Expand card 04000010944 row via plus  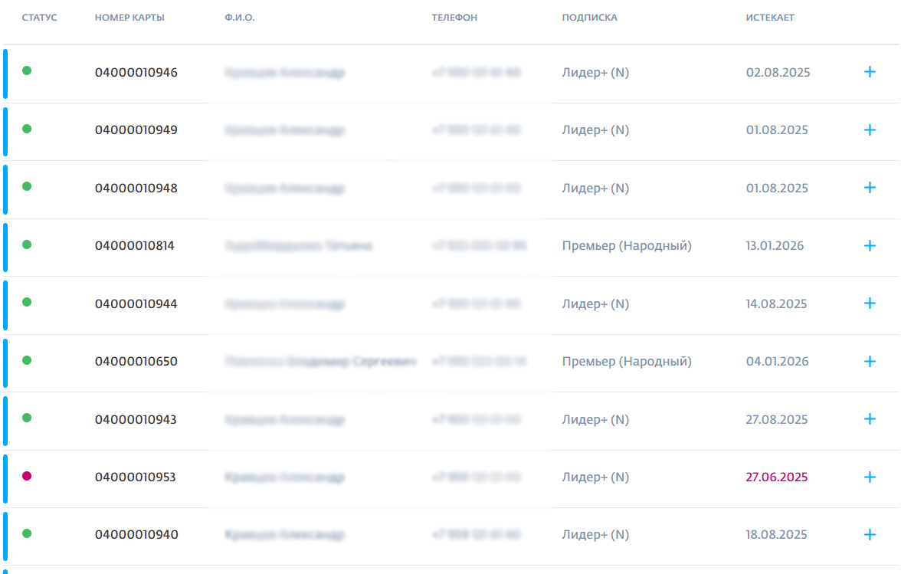[870, 303]
